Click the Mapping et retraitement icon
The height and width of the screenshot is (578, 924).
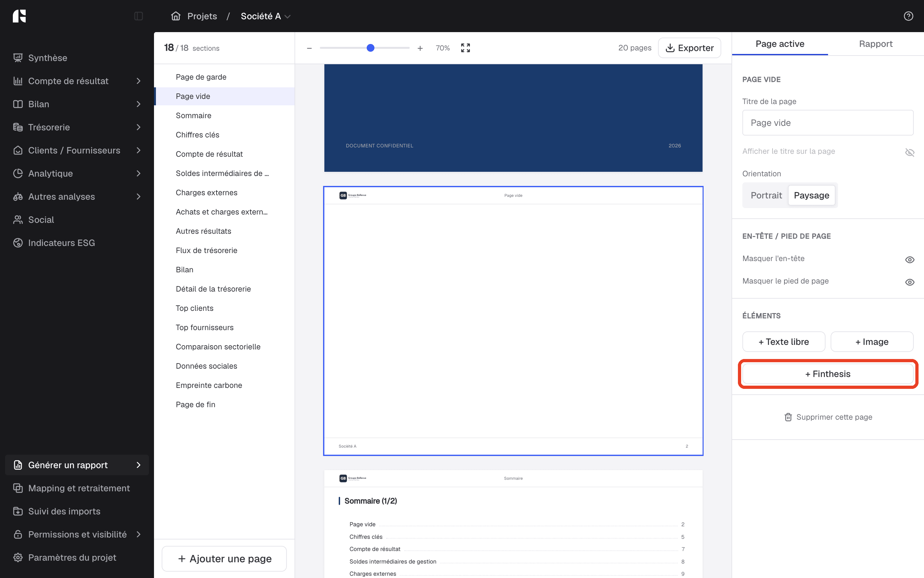tap(18, 488)
